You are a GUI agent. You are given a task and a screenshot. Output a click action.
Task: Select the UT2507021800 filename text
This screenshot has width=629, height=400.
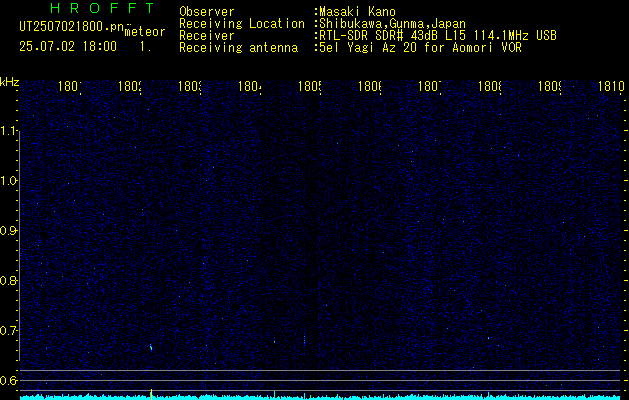(x=71, y=27)
